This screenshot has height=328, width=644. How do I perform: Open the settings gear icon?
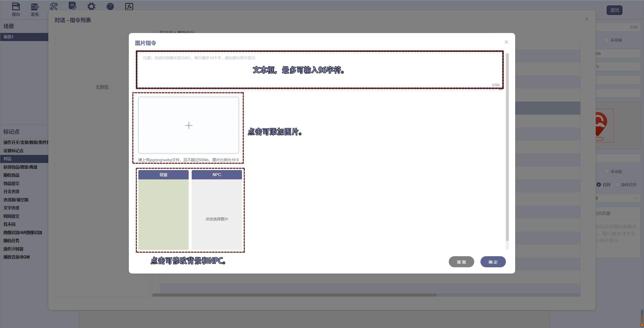click(91, 6)
